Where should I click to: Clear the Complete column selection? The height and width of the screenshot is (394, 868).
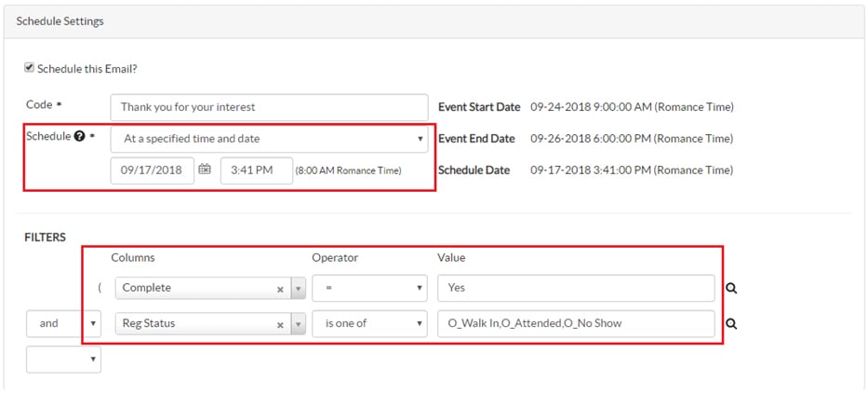(x=280, y=289)
